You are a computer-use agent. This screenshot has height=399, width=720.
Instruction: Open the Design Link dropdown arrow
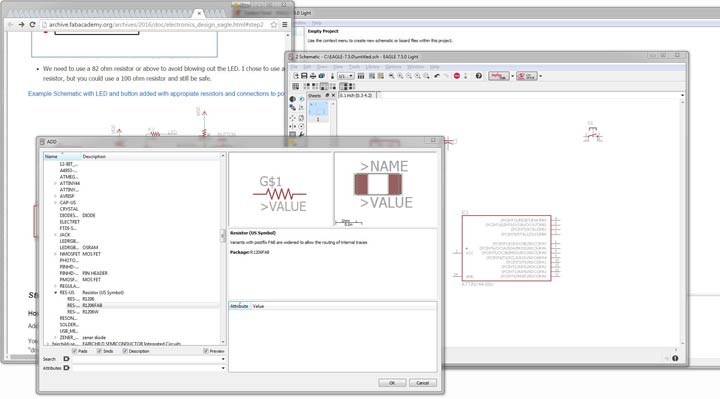point(512,76)
